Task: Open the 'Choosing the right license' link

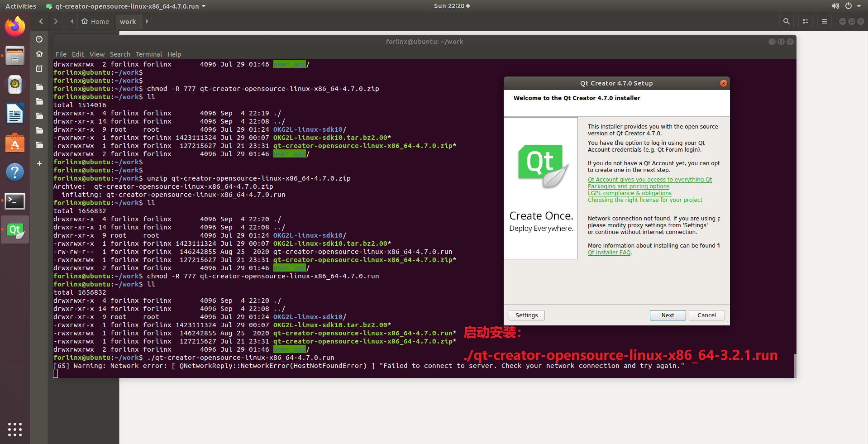Action: (645, 200)
